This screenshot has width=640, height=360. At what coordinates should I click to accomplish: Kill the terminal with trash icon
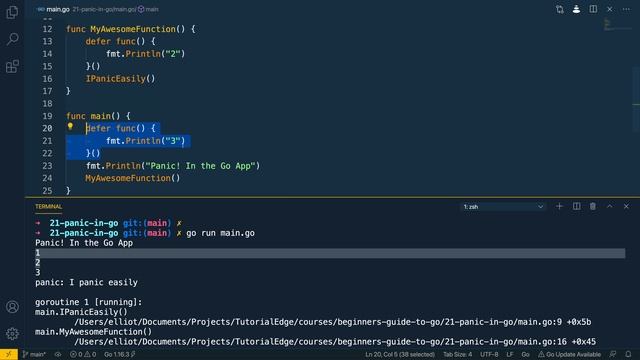click(593, 207)
